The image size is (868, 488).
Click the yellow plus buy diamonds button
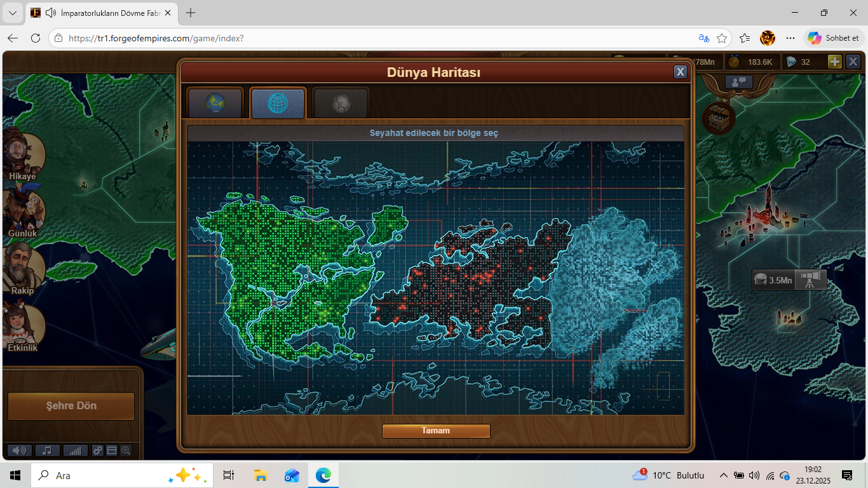(835, 62)
